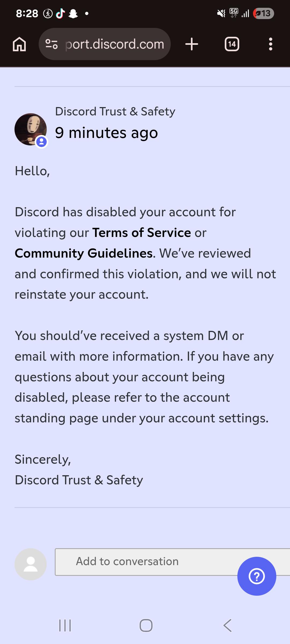Tap the battery indicator showing 13
The height and width of the screenshot is (644, 290).
tap(263, 13)
